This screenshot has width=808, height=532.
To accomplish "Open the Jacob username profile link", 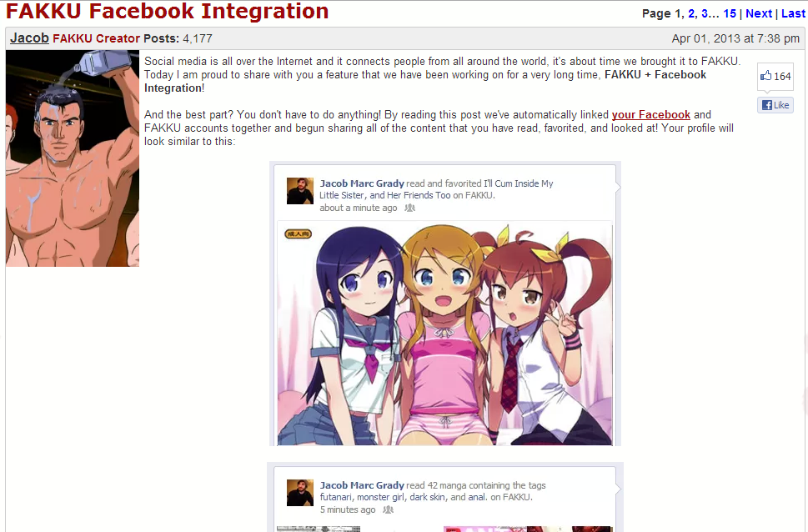I will [29, 38].
